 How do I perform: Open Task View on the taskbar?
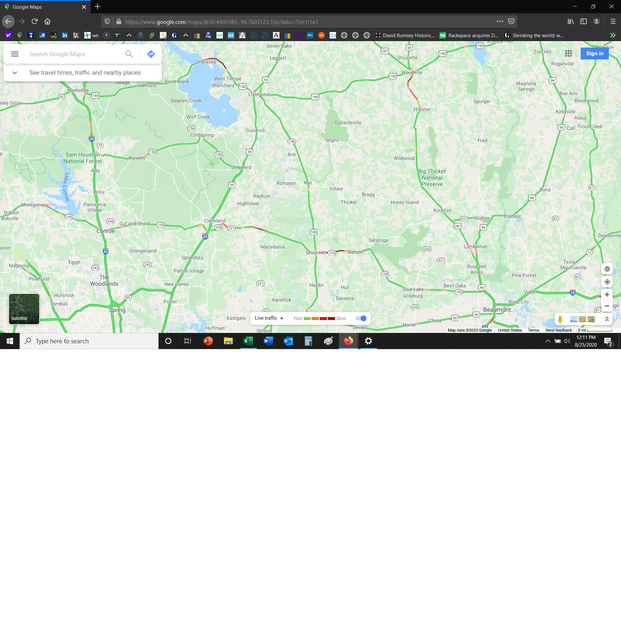click(187, 341)
